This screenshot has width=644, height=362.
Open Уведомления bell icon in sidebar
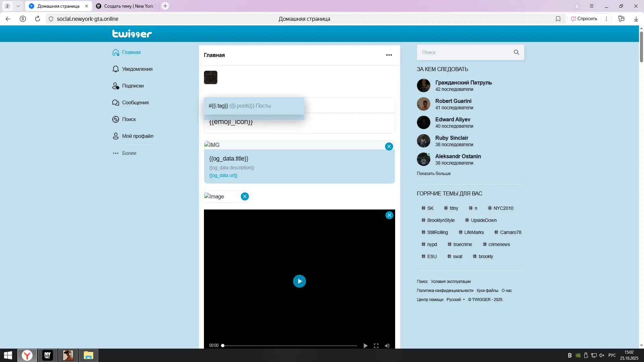click(116, 69)
